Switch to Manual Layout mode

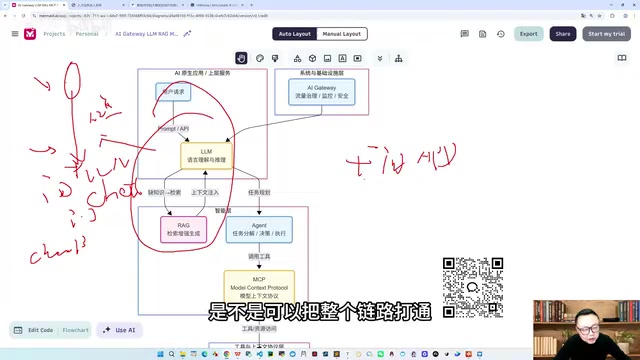tap(342, 34)
